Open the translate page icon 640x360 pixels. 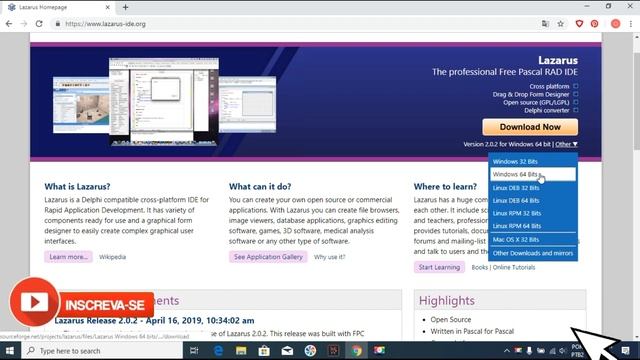[545, 24]
